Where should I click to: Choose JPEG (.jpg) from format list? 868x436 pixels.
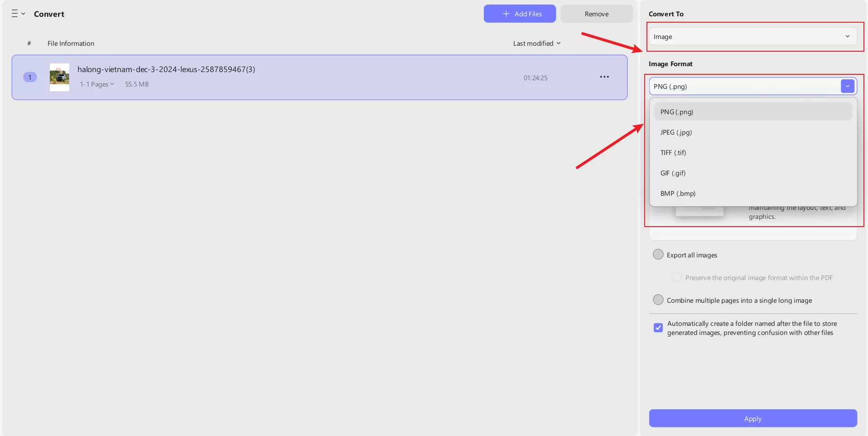coord(676,132)
